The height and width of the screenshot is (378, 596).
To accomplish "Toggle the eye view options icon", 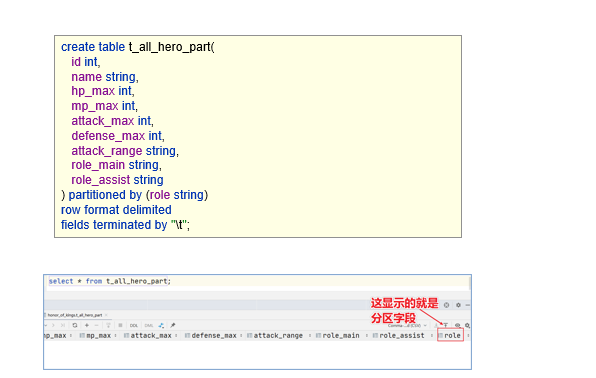I will (x=457, y=326).
